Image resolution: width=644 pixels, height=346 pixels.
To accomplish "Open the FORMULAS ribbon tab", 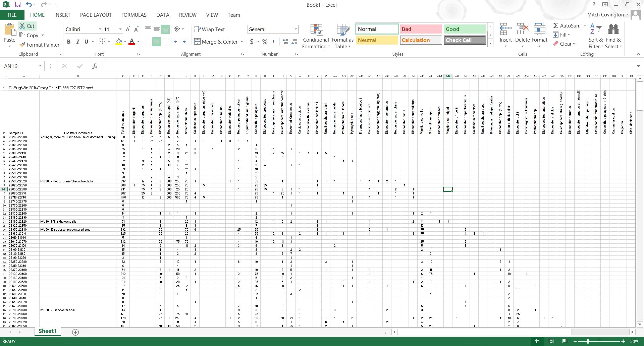I will coord(134,15).
